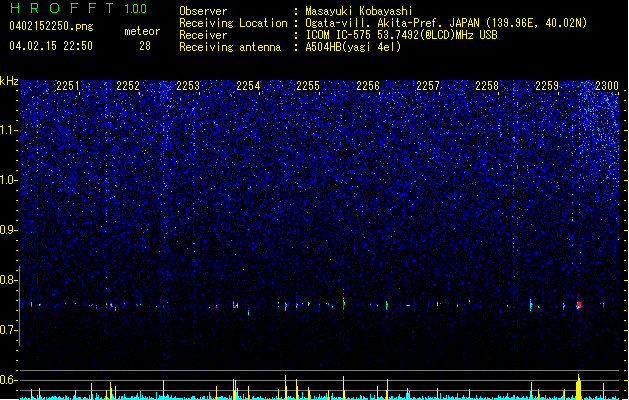Click the tallest yellow intensity peak near 2300
Viewport: 629px width, 400px height.
(578, 387)
